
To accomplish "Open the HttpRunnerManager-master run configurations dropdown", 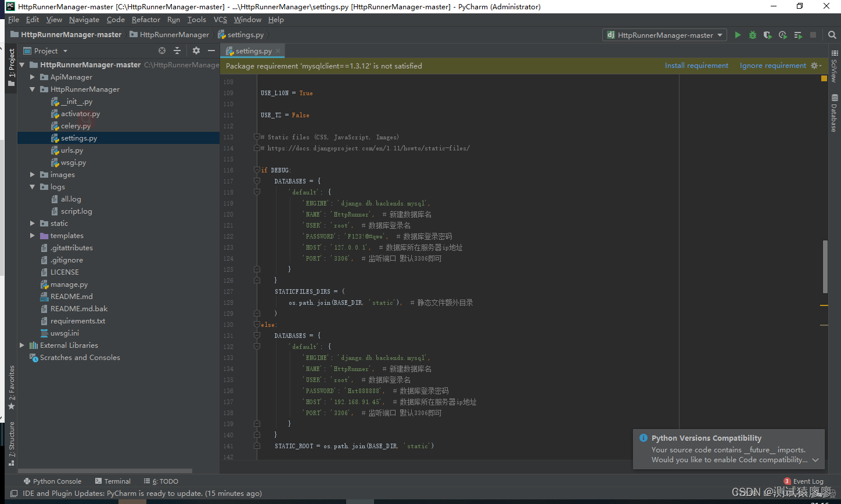I will coord(664,35).
